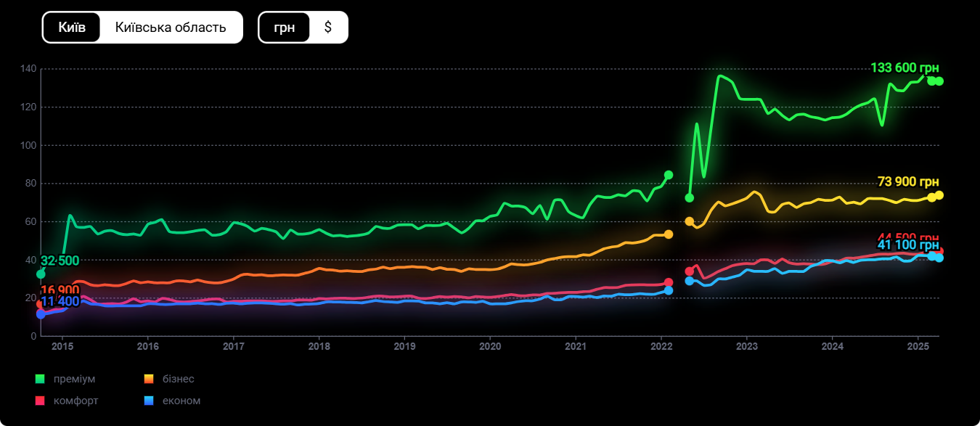Click the green 32 500 starting value label
Image resolution: width=980 pixels, height=426 pixels.
60,261
